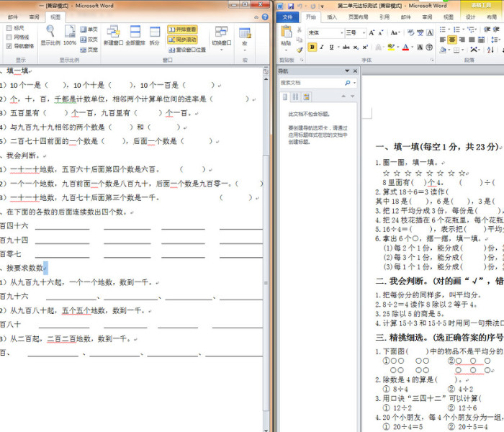Screen dimensions: 504x432
Task: Set zoom to 100% in left window
Action: (70, 35)
